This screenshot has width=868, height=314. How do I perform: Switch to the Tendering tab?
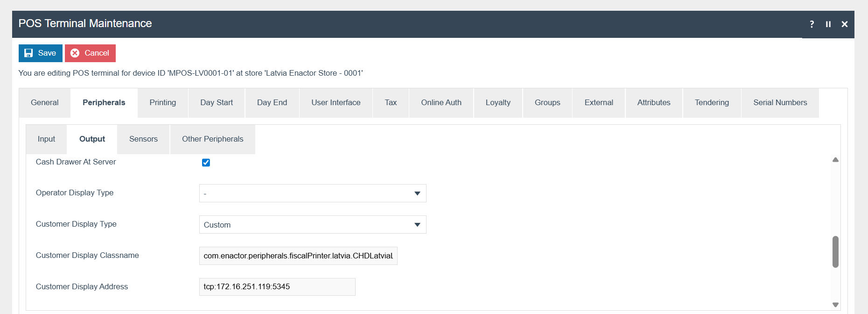point(712,103)
